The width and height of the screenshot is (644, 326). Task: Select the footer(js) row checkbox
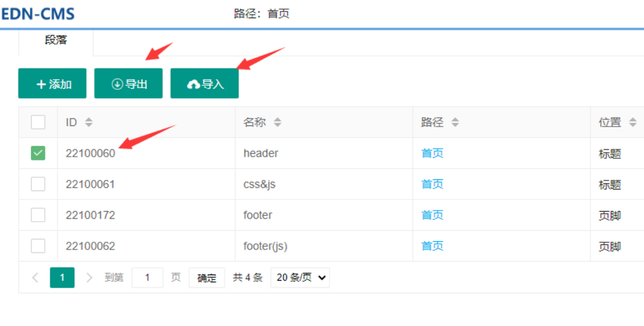pyautogui.click(x=38, y=246)
